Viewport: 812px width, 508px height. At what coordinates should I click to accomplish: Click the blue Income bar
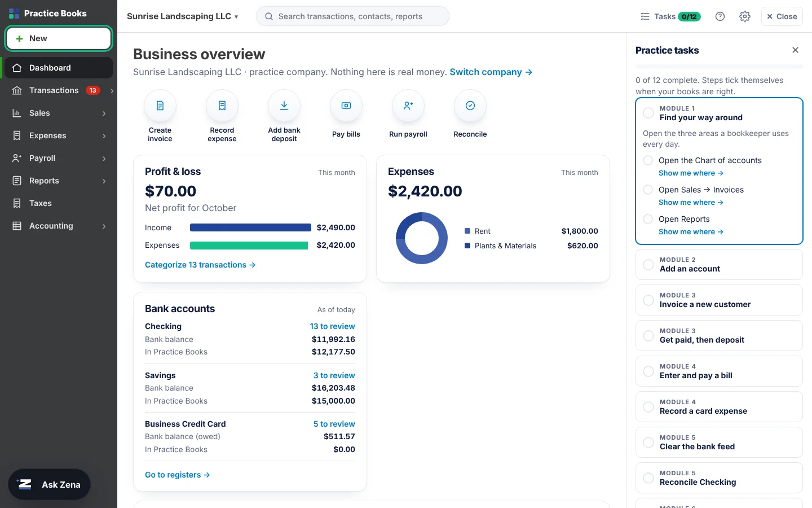[250, 227]
